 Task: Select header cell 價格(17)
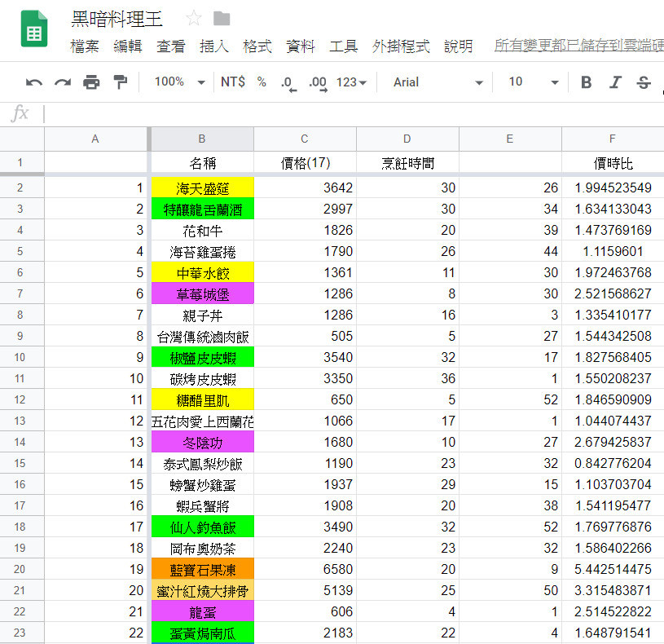(305, 163)
